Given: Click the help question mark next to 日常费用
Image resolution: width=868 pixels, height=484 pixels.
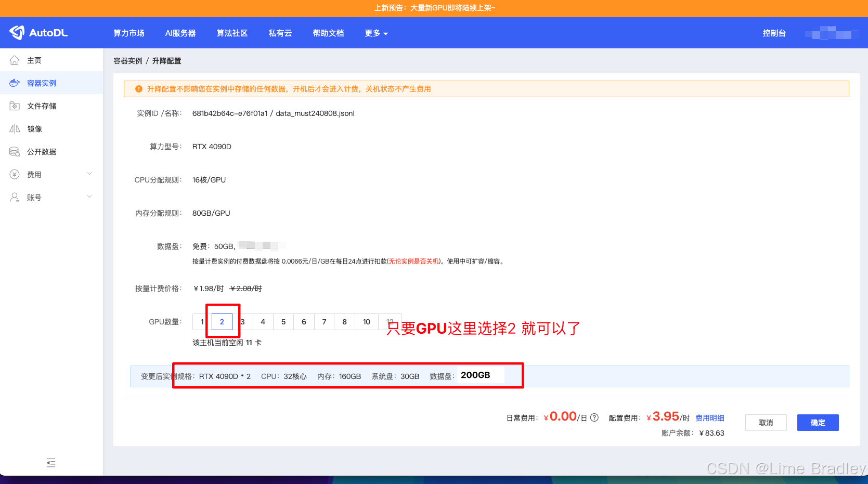Looking at the screenshot, I should (594, 417).
